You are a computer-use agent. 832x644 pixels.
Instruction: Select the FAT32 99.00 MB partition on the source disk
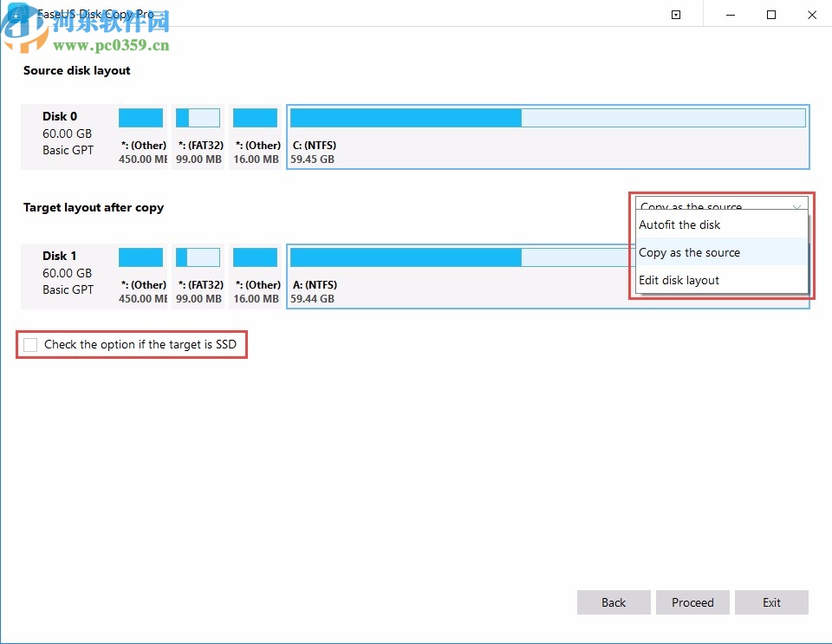(x=199, y=137)
